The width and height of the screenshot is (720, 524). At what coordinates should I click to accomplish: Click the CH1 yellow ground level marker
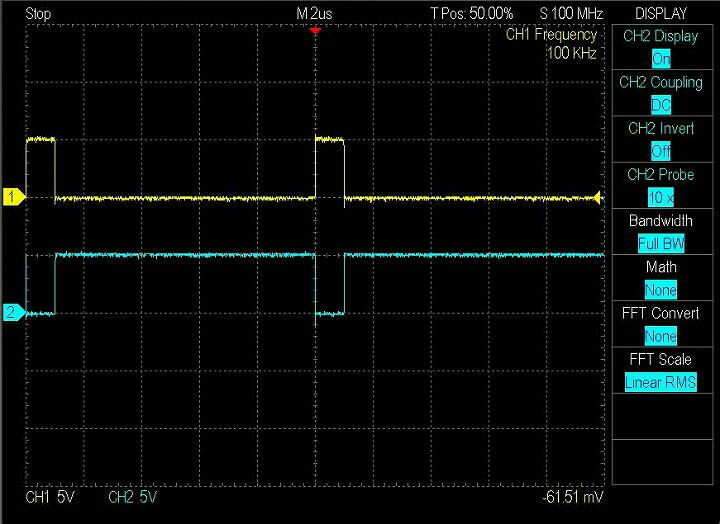pos(14,197)
